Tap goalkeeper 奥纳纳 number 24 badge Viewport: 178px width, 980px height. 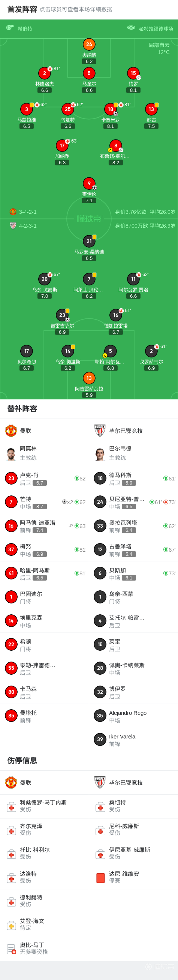point(89,45)
